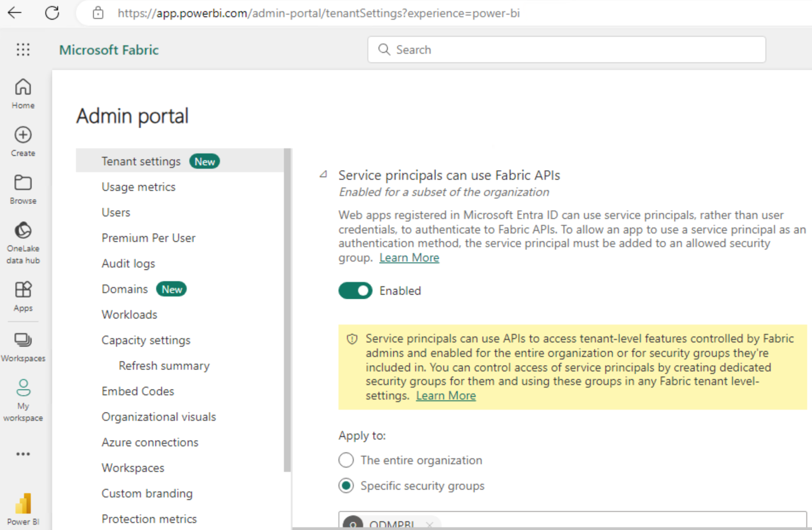
Task: Open Custom branding page
Action: pos(147,493)
